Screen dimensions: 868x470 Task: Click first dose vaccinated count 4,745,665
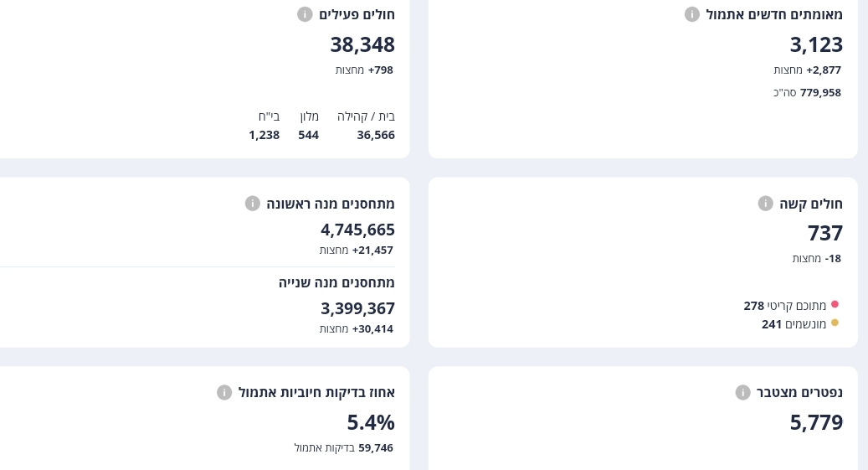click(x=357, y=230)
